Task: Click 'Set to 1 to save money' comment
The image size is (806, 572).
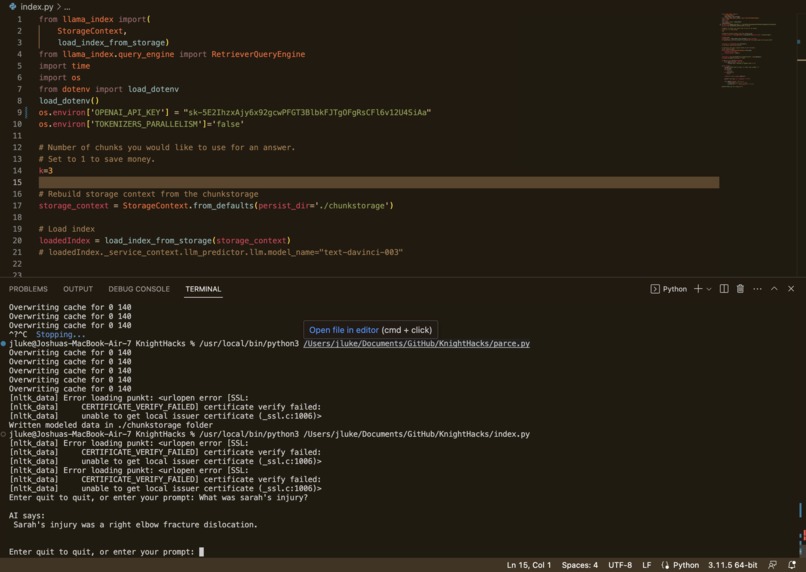Action: tap(97, 159)
